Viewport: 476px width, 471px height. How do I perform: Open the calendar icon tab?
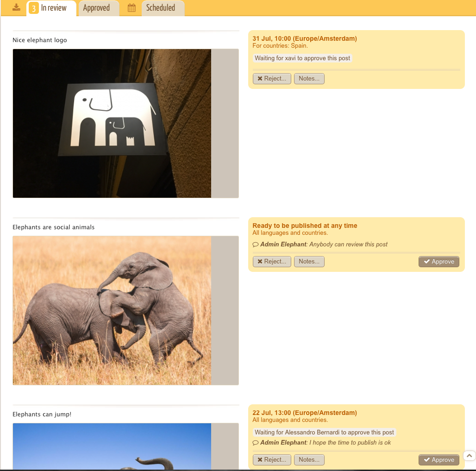click(x=132, y=8)
